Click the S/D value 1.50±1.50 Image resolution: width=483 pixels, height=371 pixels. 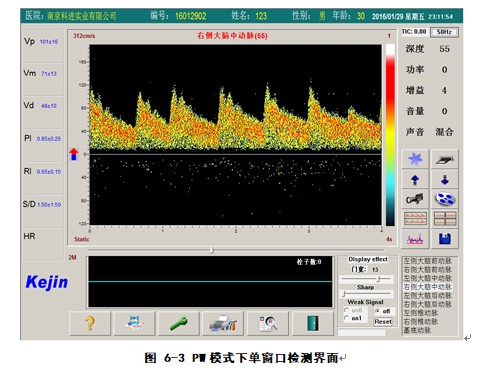coord(49,205)
